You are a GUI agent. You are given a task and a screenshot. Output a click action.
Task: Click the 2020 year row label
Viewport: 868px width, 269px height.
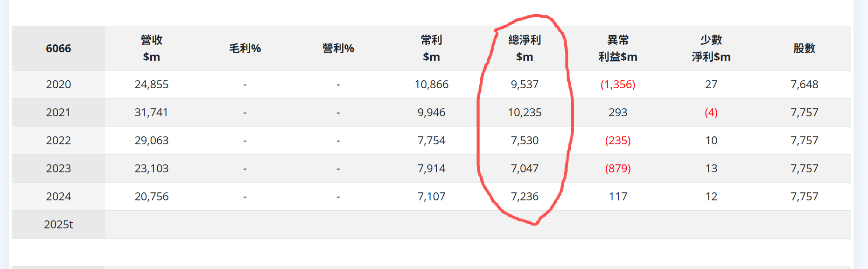58,85
